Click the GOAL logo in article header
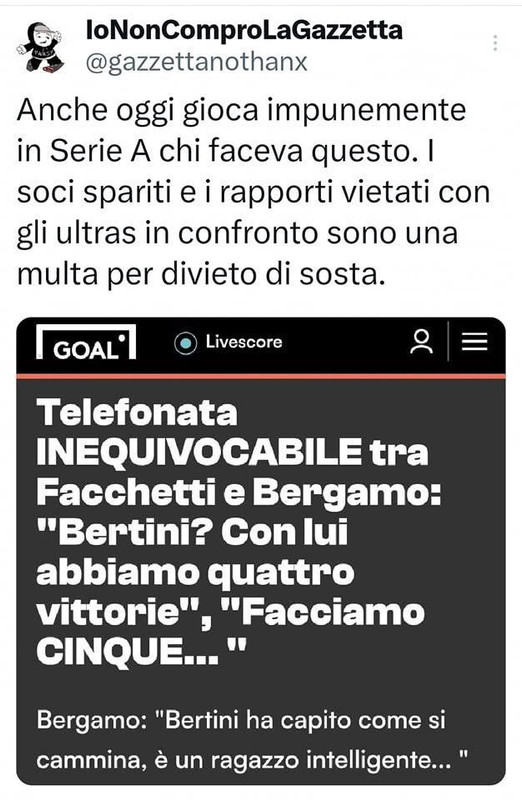Image resolution: width=522 pixels, height=800 pixels. tap(86, 343)
